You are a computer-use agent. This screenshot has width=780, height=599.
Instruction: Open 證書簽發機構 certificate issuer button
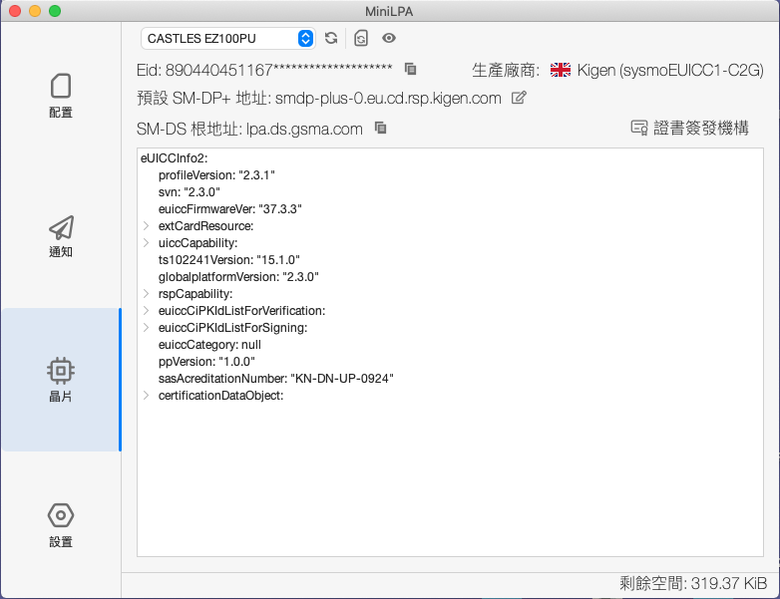(690, 128)
